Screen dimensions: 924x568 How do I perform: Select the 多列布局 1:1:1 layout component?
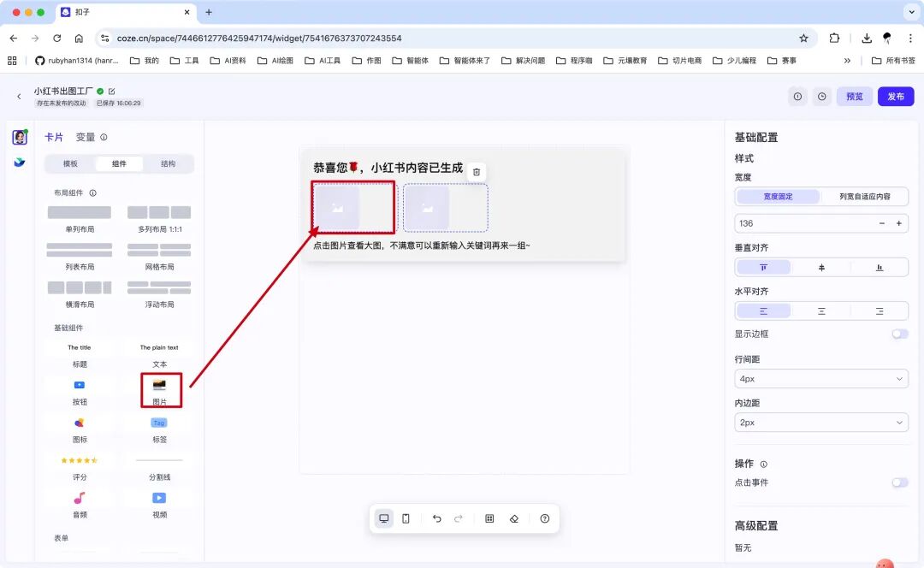pyautogui.click(x=159, y=219)
